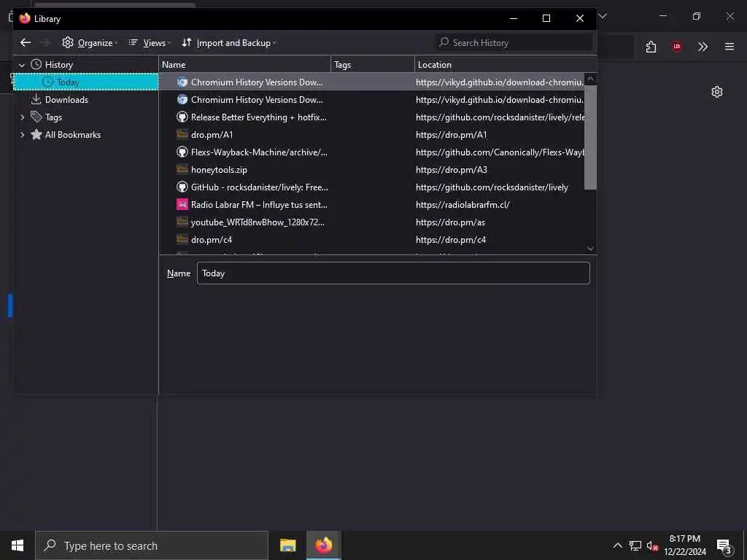
Task: Sort by Location column header
Action: pos(506,64)
